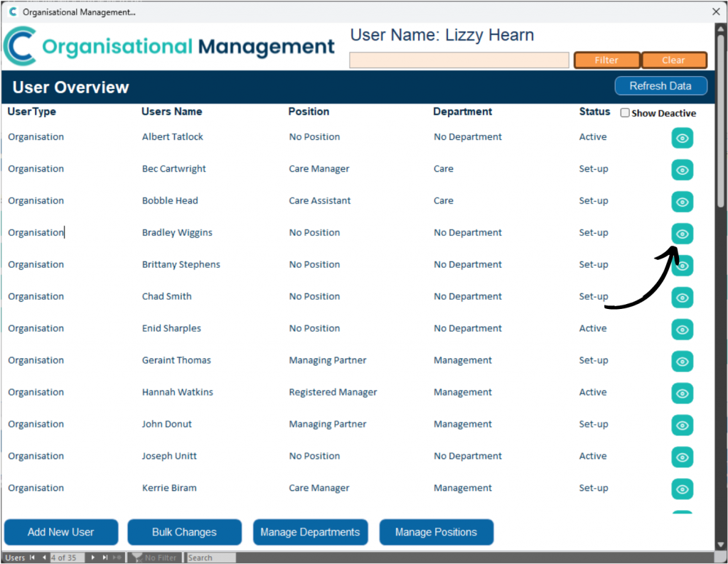Image resolution: width=728 pixels, height=564 pixels.
Task: Go to previous record in navigation bar
Action: point(44,558)
